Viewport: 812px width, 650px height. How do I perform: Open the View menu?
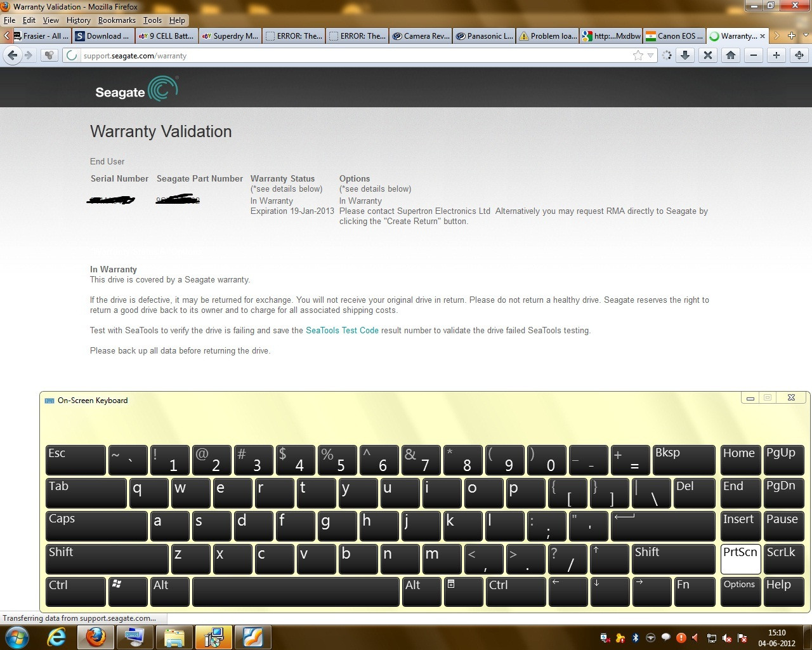[x=51, y=20]
